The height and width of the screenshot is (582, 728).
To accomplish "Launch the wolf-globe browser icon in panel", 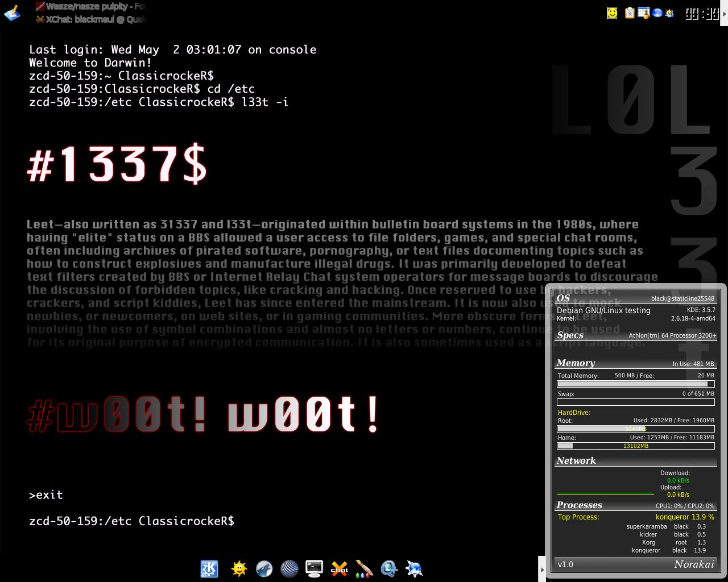I will [x=264, y=568].
